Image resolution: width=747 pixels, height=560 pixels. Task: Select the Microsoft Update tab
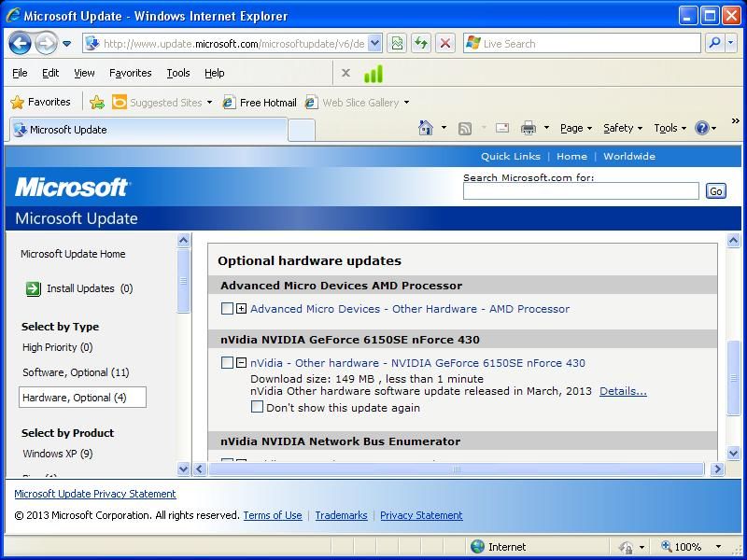(x=148, y=130)
